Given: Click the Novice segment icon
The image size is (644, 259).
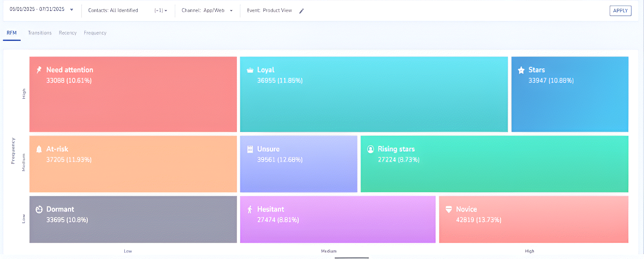Looking at the screenshot, I should click(x=449, y=209).
